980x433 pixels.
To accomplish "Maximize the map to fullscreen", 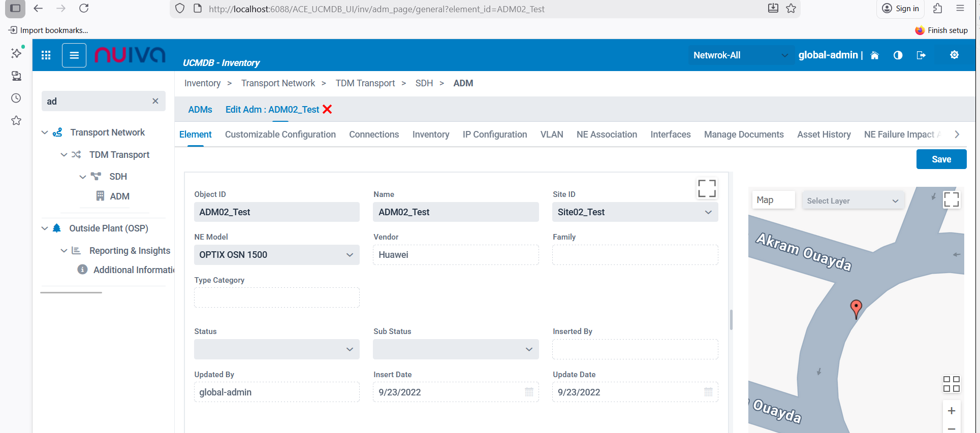I will [951, 199].
